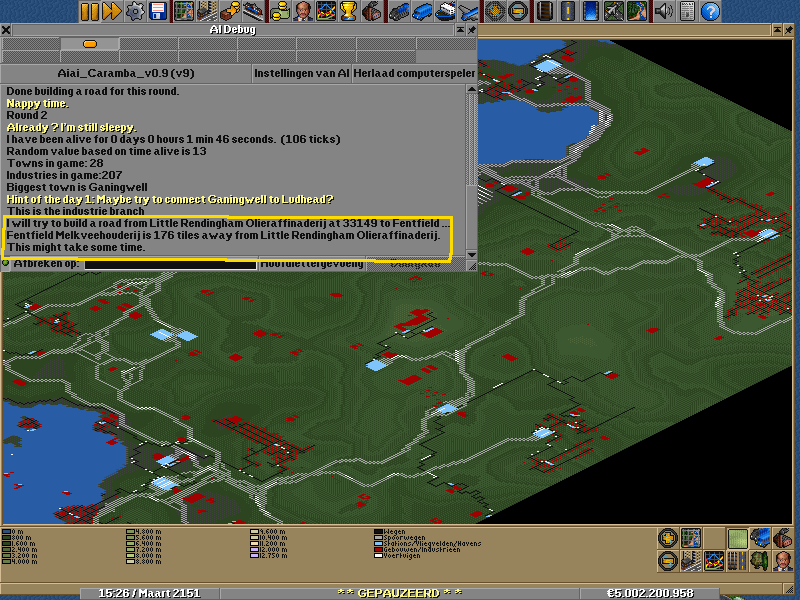Screen dimensions: 800x600
Task: Click the main toolbar zoom in icon
Action: 495,11
